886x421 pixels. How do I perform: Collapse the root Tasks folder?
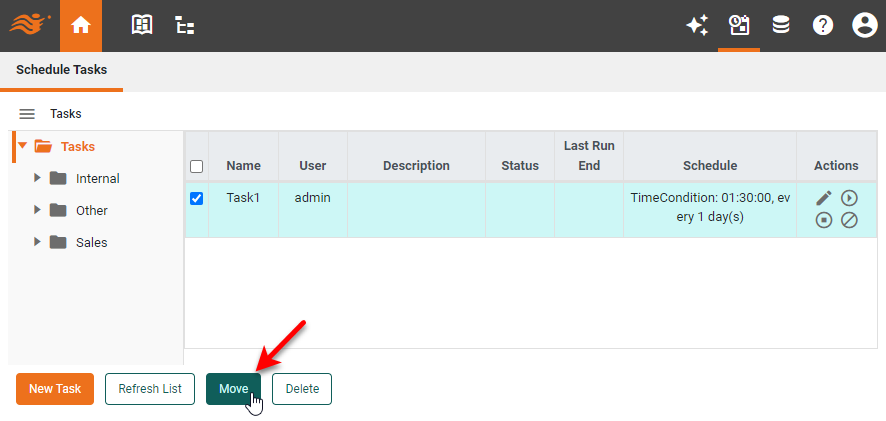point(22,146)
